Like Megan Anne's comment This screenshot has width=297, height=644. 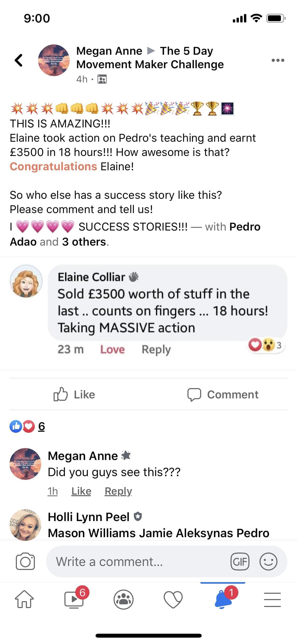[x=81, y=491]
